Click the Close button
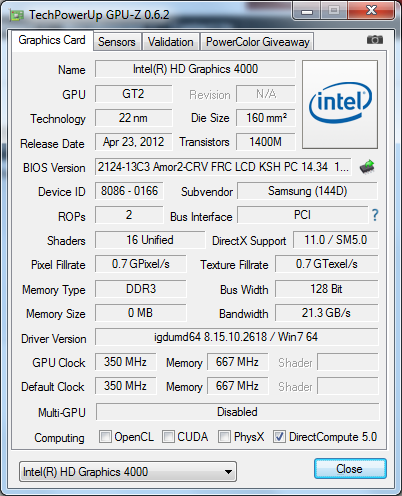 (350, 469)
